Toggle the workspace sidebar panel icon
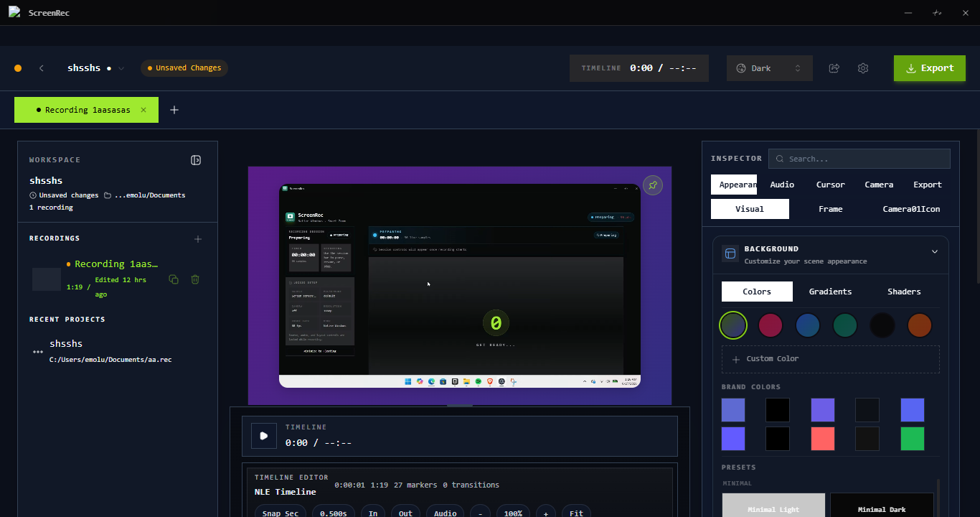 pos(196,160)
